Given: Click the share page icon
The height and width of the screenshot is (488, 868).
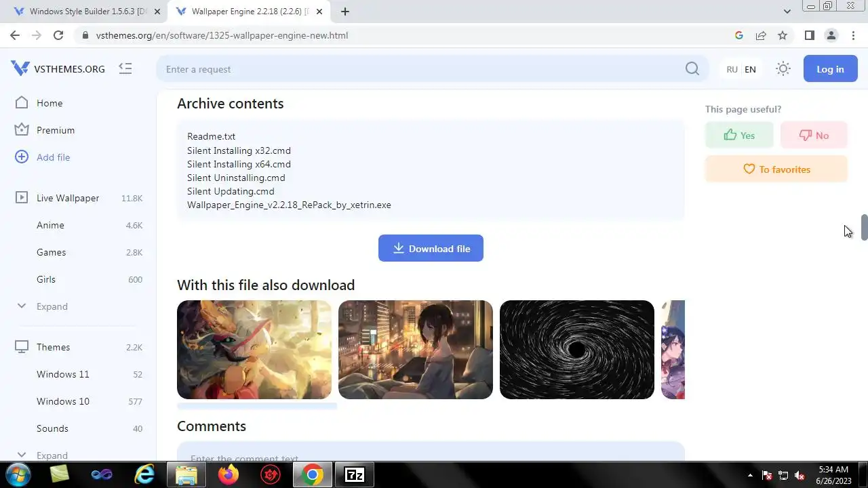Looking at the screenshot, I should (761, 35).
